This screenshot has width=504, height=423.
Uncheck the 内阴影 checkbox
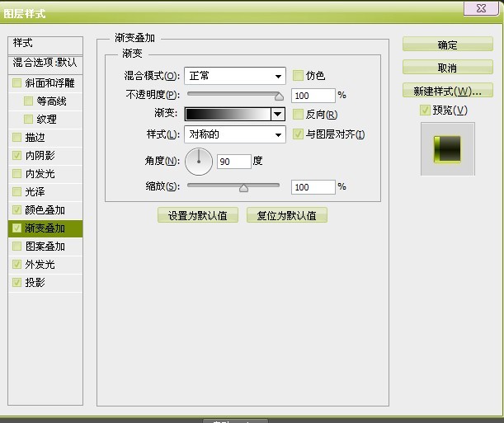click(x=16, y=156)
